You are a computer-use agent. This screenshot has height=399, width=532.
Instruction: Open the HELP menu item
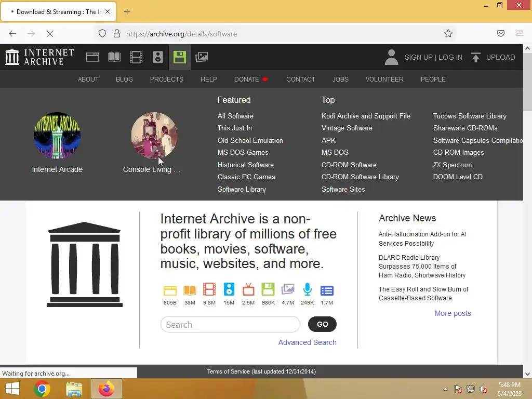point(209,79)
